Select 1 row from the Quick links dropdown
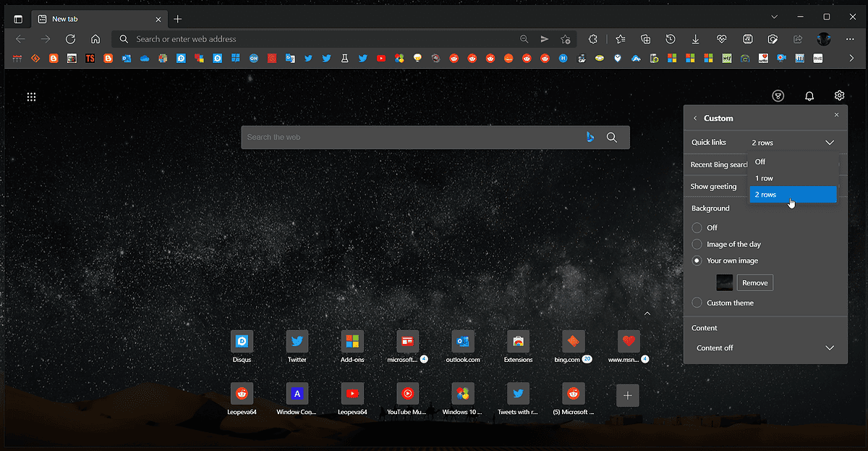The image size is (868, 451). tap(767, 177)
